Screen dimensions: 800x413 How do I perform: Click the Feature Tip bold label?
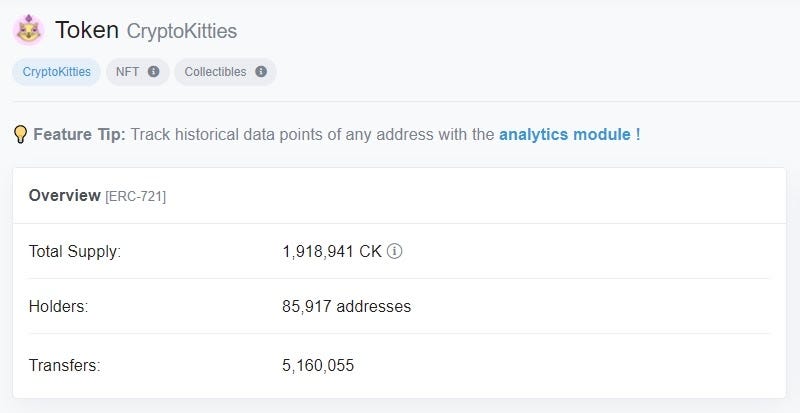(x=79, y=135)
